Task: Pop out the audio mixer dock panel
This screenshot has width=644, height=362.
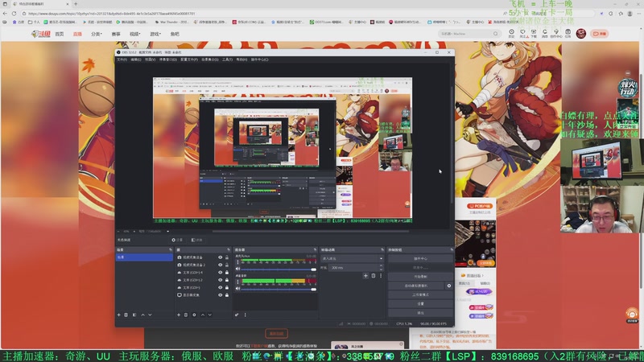Action: (315, 249)
